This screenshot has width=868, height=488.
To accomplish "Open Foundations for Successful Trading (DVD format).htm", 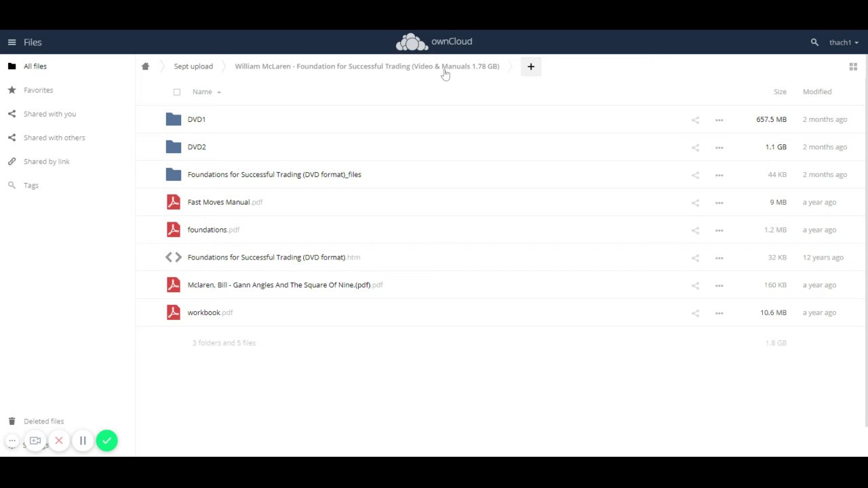I will click(274, 258).
